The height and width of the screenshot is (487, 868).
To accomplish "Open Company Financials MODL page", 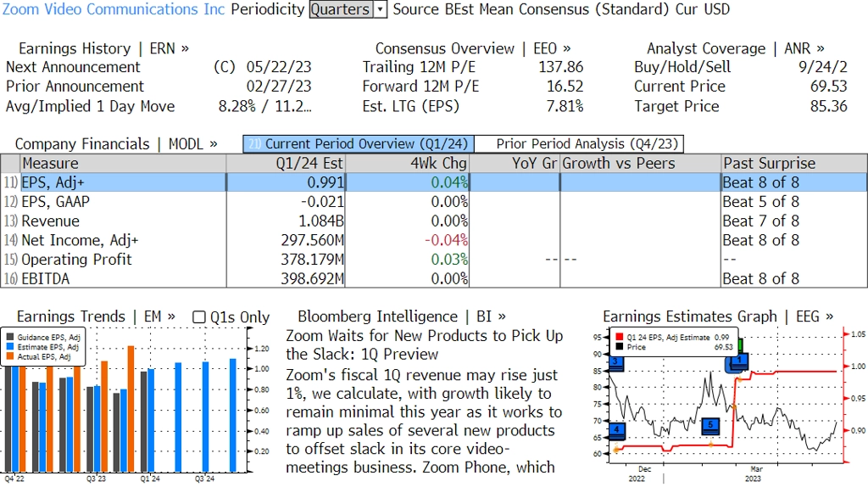I will point(115,144).
